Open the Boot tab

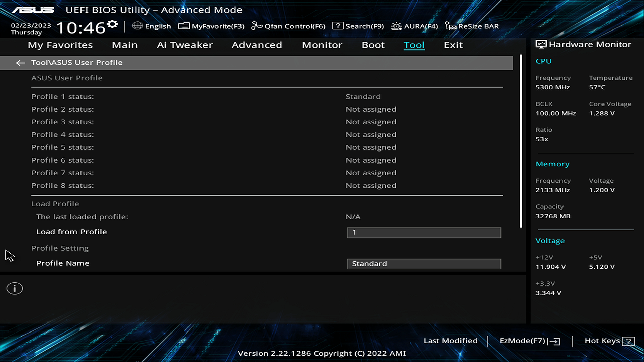[x=373, y=45]
